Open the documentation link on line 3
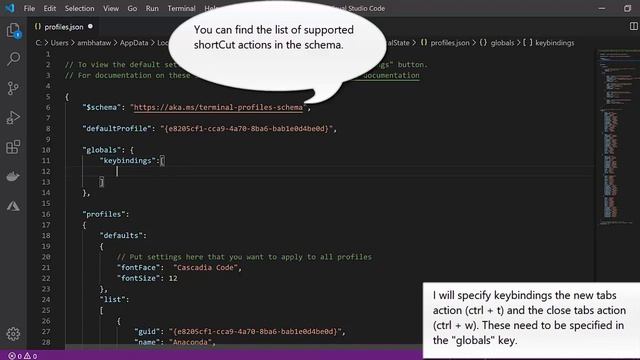 coord(391,76)
